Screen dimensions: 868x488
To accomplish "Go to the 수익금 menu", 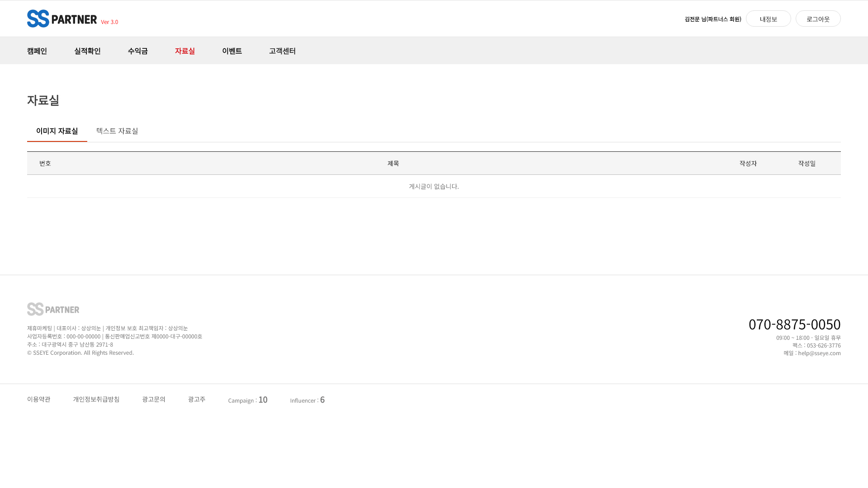I will 138,51.
